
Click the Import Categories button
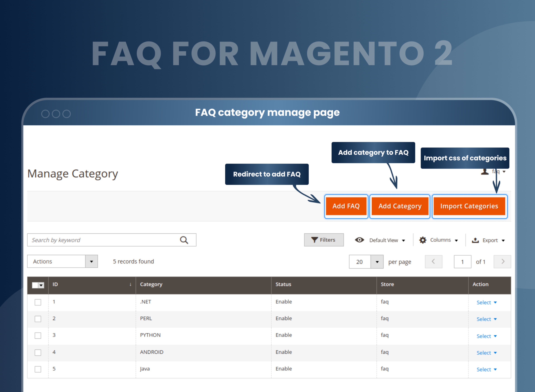point(470,206)
